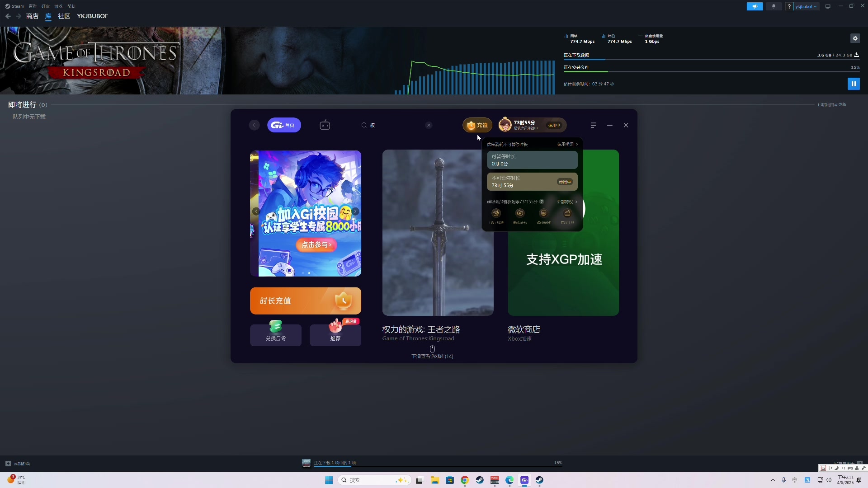This screenshot has height=488, width=868.
Task: Expand ykjbubof account dropdown
Action: click(806, 6)
